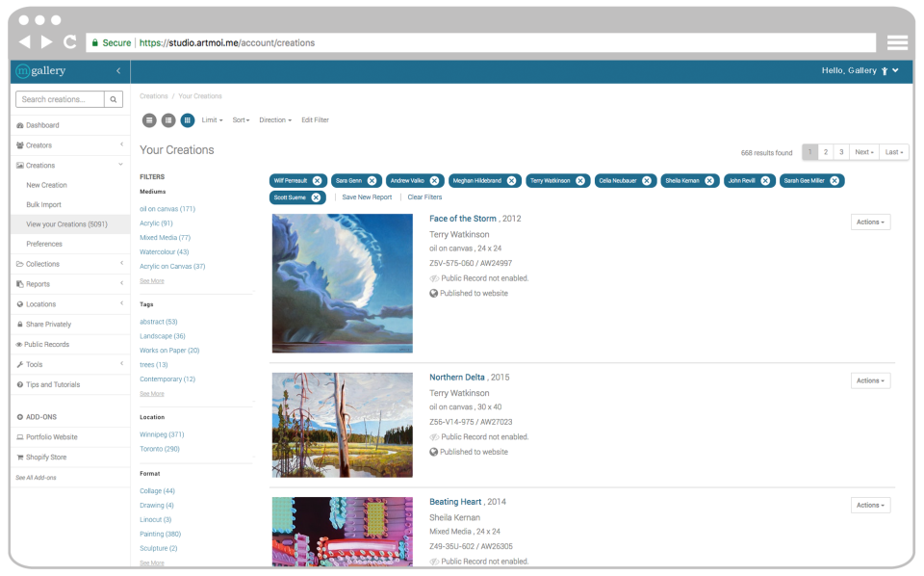Select the grid view icon

point(188,119)
